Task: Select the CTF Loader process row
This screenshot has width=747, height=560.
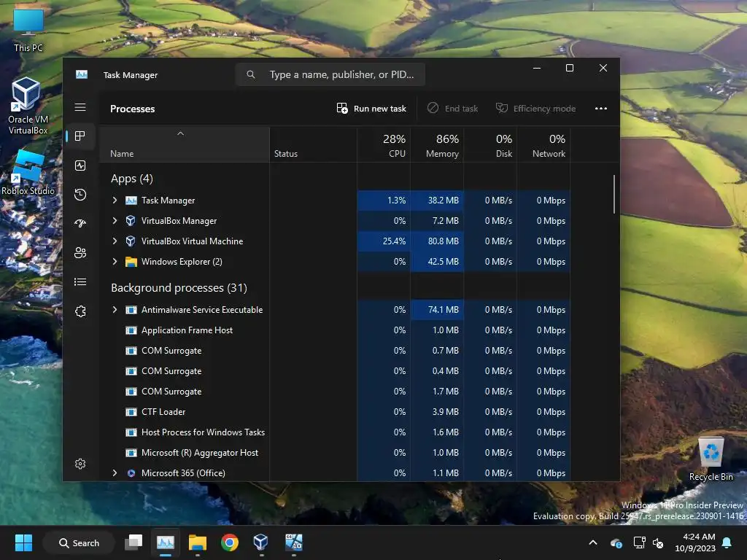Action: 335,412
